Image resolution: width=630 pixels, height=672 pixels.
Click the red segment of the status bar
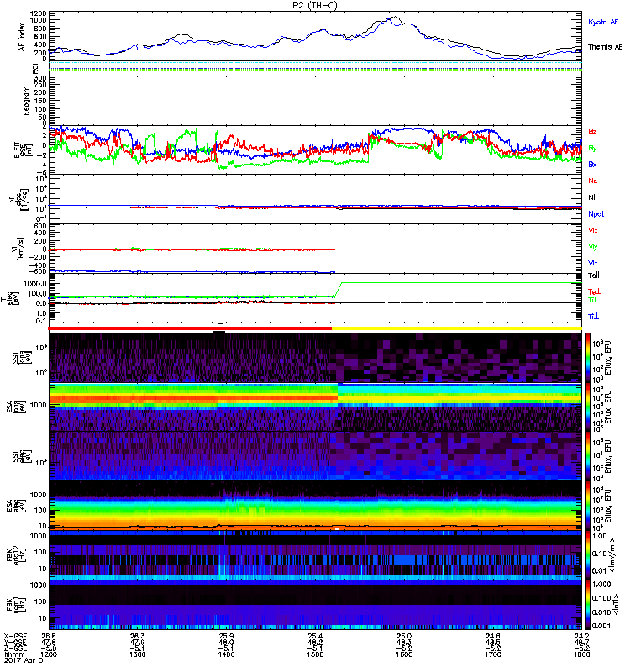click(190, 328)
